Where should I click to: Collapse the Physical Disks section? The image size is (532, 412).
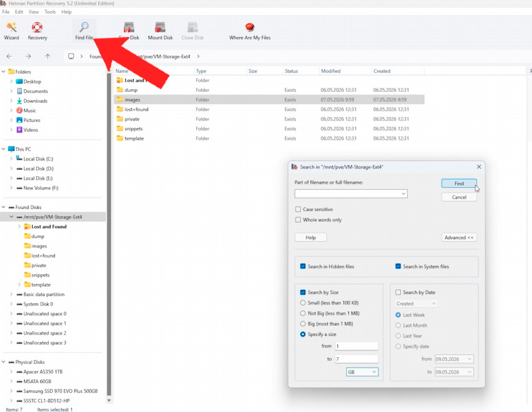3,362
